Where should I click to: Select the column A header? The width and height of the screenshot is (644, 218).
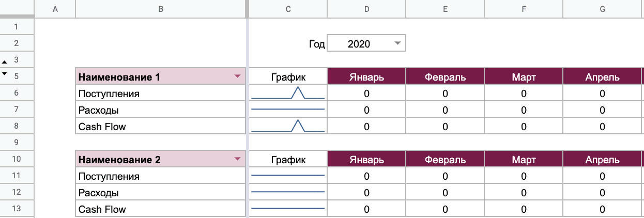coord(55,9)
